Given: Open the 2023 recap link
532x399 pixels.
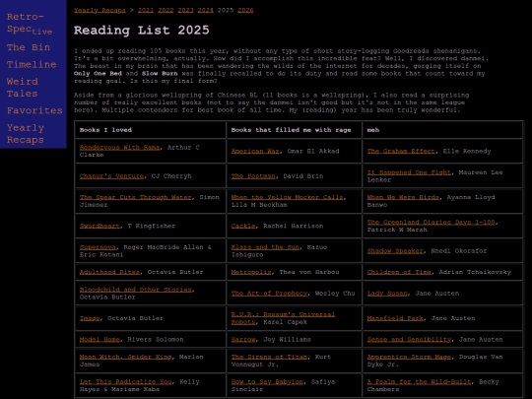Looking at the screenshot, I should [x=185, y=10].
